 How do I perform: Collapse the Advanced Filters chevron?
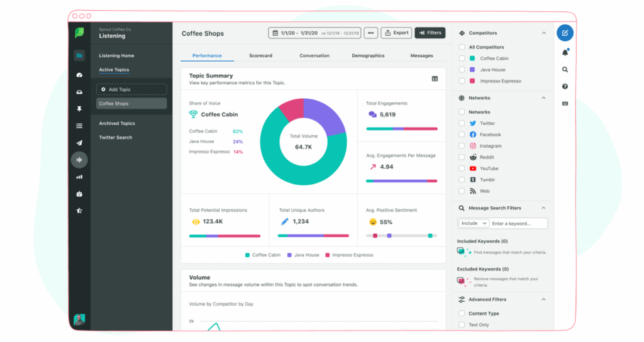pyautogui.click(x=543, y=300)
